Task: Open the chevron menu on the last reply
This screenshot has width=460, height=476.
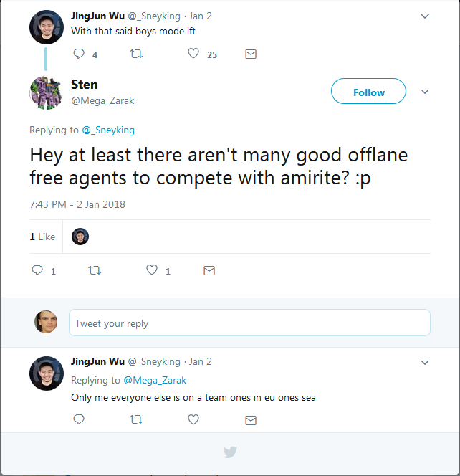Action: click(x=425, y=363)
